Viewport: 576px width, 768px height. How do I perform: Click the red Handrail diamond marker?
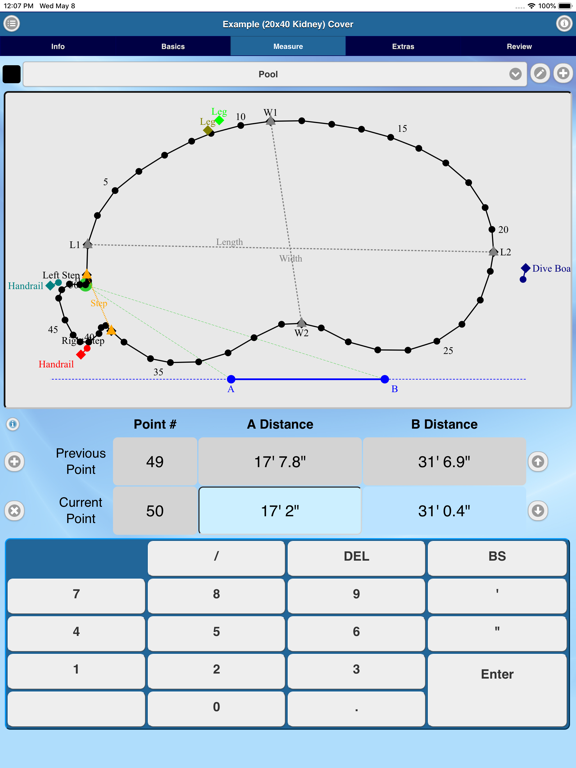point(81,354)
